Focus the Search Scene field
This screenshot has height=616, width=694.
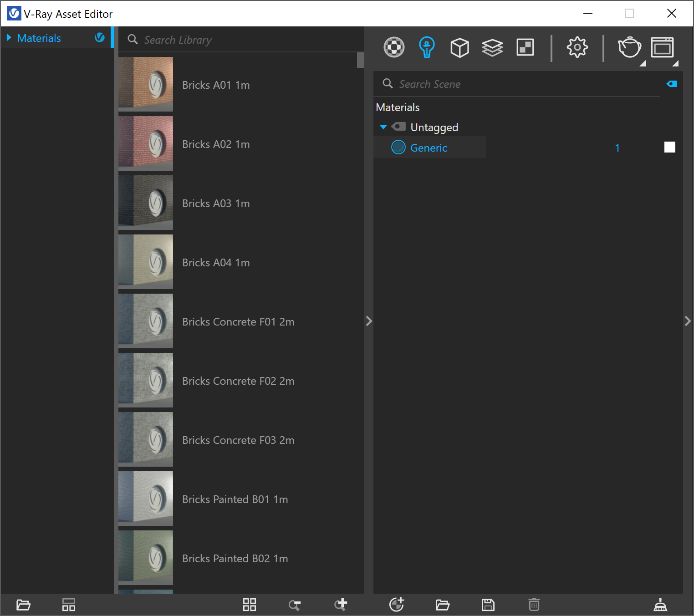(517, 84)
